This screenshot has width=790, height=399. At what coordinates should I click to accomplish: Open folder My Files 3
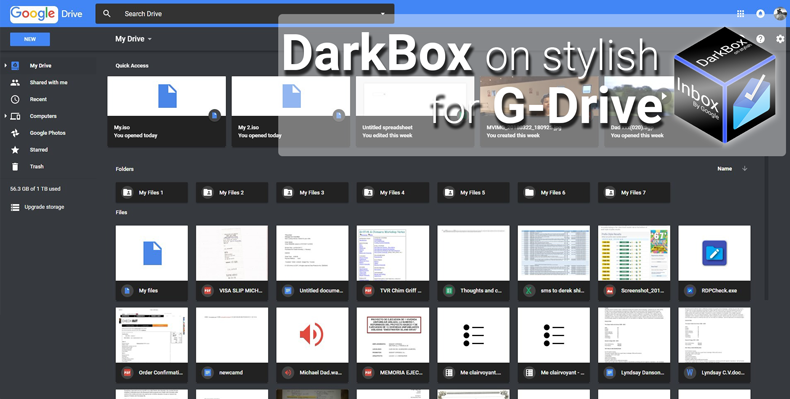pyautogui.click(x=312, y=192)
